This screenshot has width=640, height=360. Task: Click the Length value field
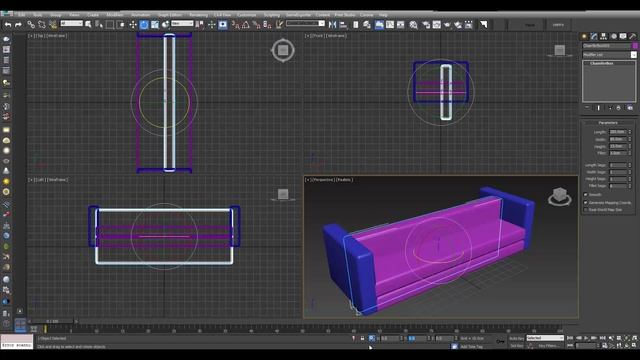point(618,132)
